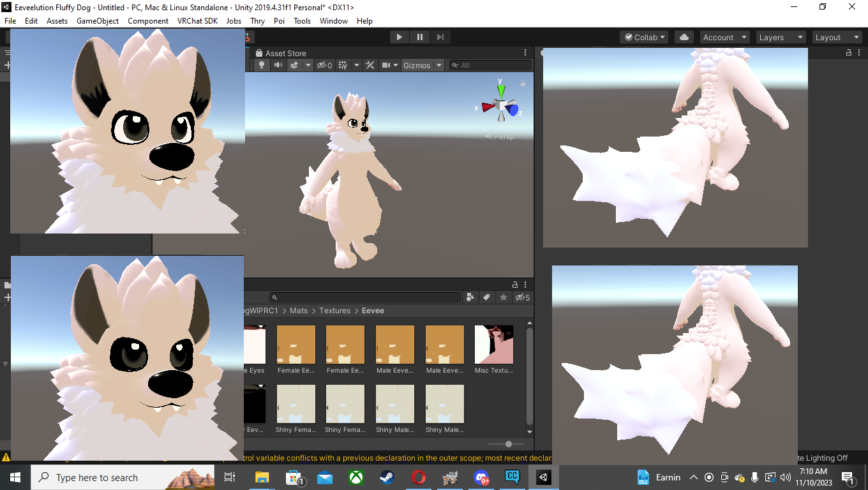This screenshot has width=868, height=490.
Task: Adjust the Project panel thumbnail size slider
Action: 508,444
